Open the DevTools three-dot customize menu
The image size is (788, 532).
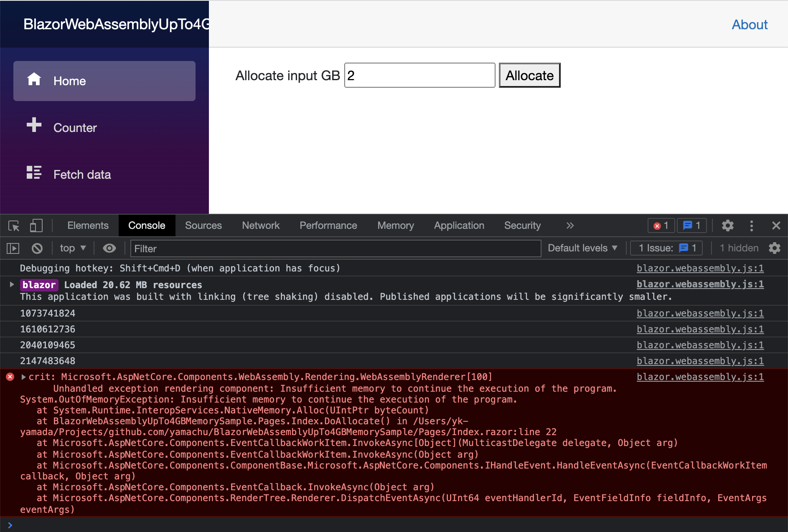[x=752, y=225]
